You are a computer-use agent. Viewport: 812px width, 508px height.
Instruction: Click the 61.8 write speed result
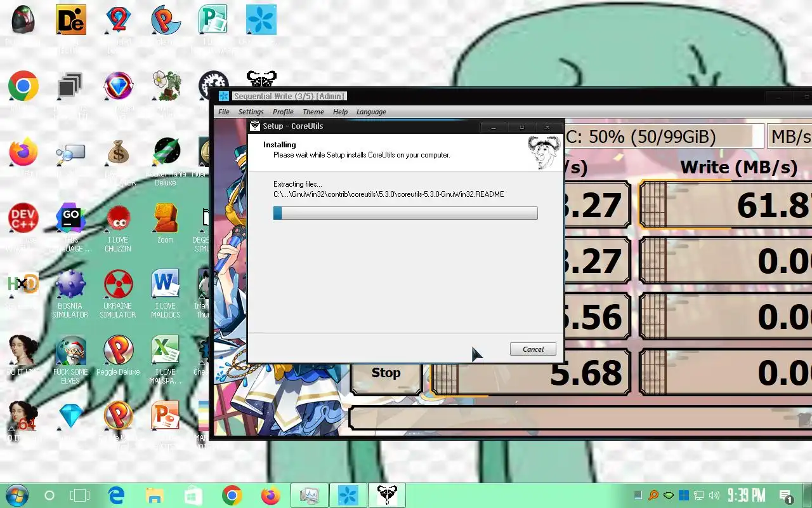point(726,204)
